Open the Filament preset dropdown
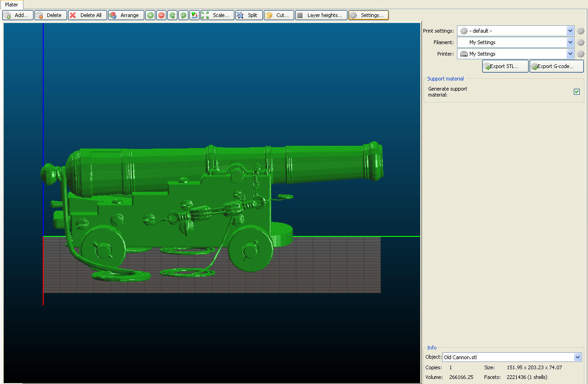 571,42
